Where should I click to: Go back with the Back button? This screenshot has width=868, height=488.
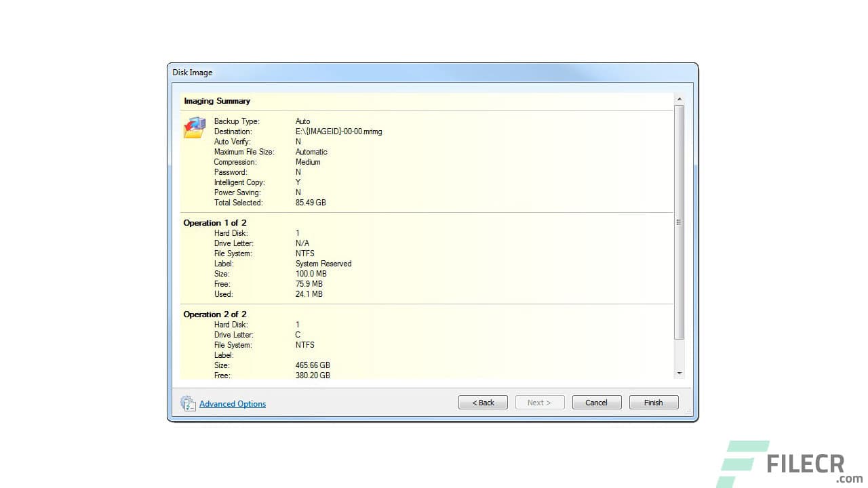click(482, 402)
